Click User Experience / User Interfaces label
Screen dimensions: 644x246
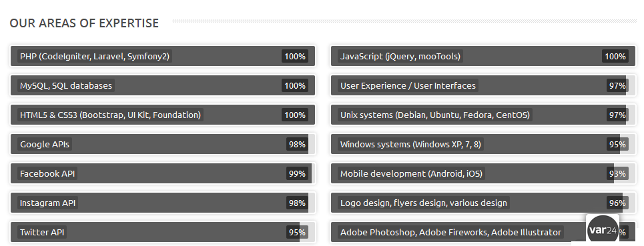tap(408, 86)
